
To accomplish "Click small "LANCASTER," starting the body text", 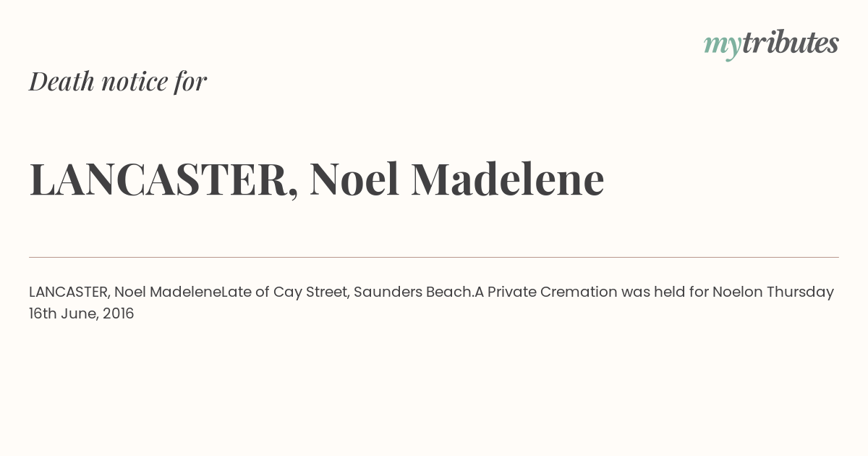I will tap(69, 292).
